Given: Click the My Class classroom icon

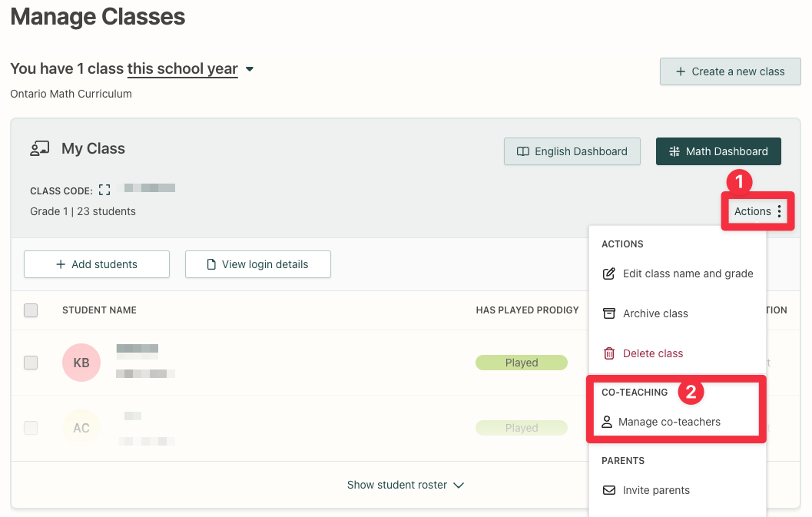Looking at the screenshot, I should (39, 149).
